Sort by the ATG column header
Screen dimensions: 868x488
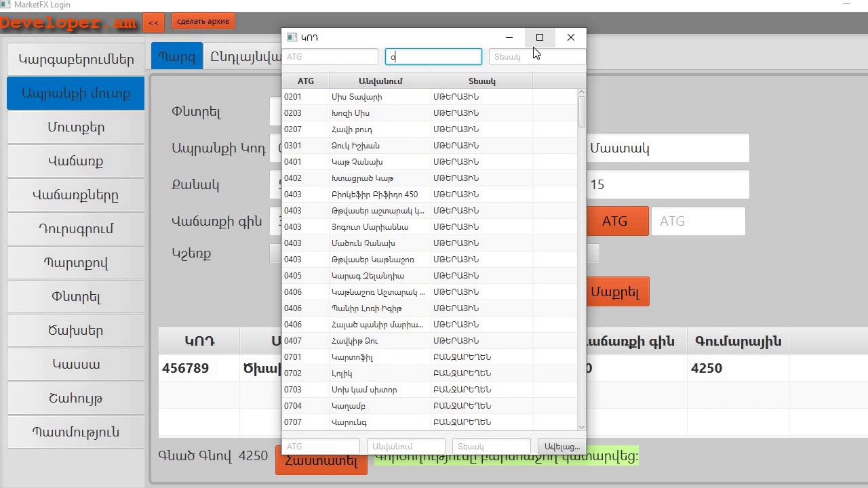pos(306,81)
